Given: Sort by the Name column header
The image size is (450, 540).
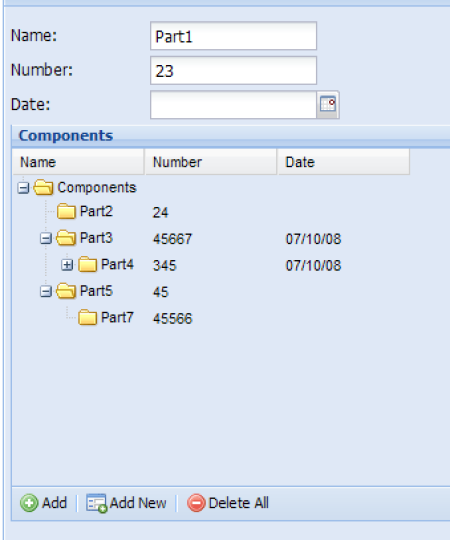Looking at the screenshot, I should coord(79,162).
